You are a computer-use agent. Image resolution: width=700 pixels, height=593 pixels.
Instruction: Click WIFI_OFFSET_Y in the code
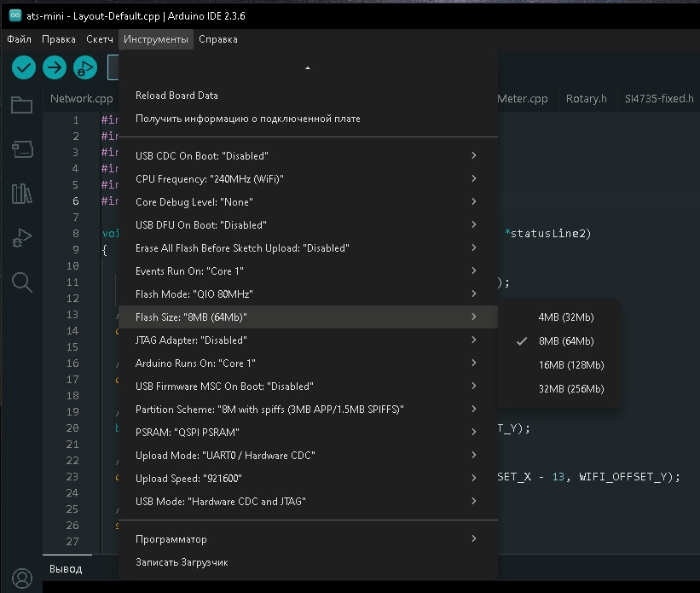623,477
